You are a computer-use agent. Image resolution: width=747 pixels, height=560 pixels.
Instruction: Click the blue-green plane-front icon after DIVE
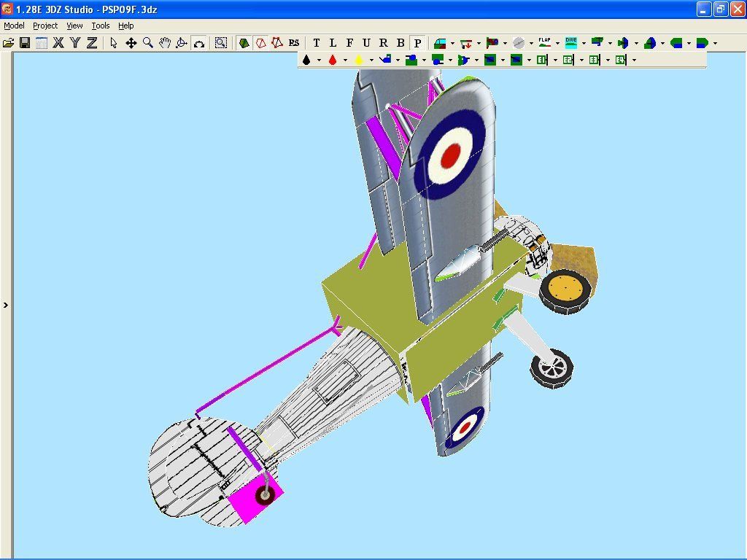point(597,43)
